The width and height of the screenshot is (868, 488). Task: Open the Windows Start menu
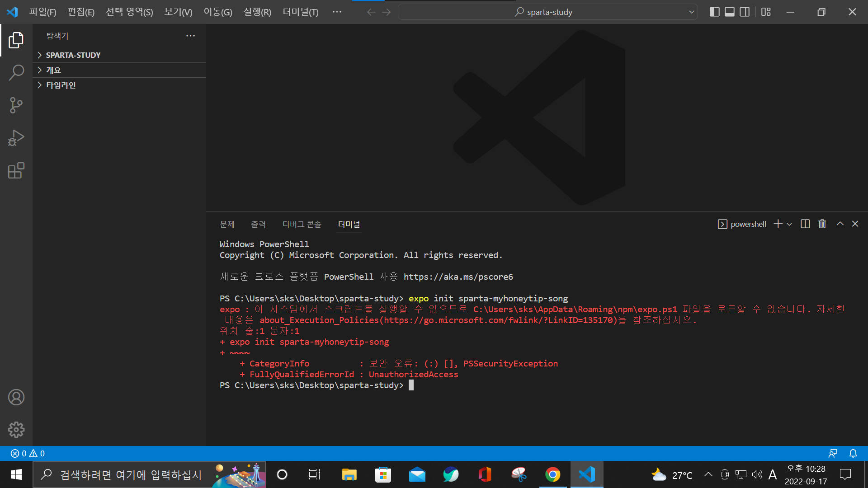click(x=16, y=474)
